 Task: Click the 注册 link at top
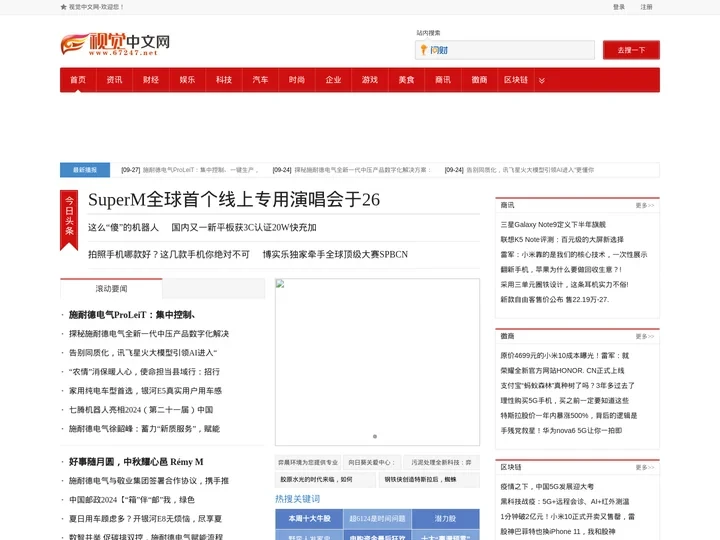coord(647,7)
